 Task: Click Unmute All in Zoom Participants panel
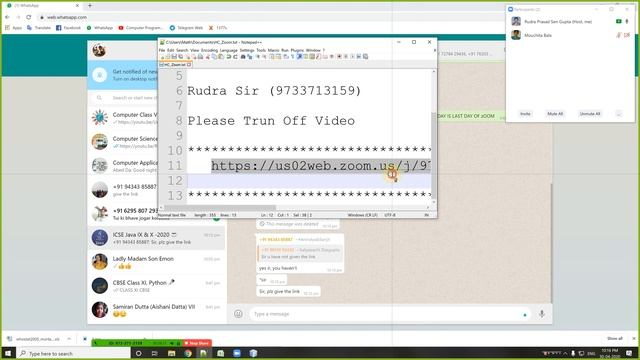point(590,114)
